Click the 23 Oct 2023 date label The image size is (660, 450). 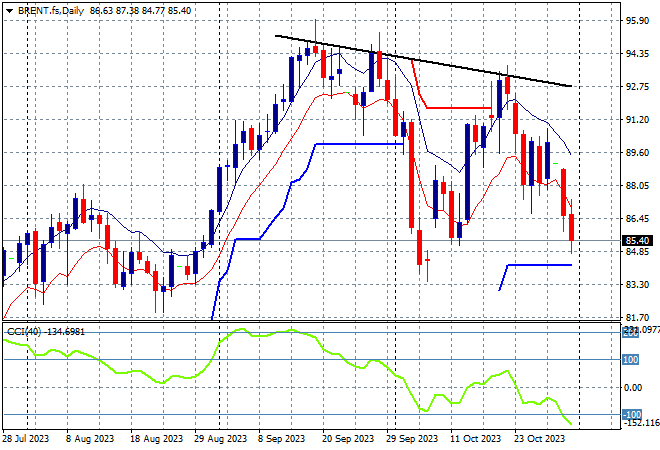(539, 439)
